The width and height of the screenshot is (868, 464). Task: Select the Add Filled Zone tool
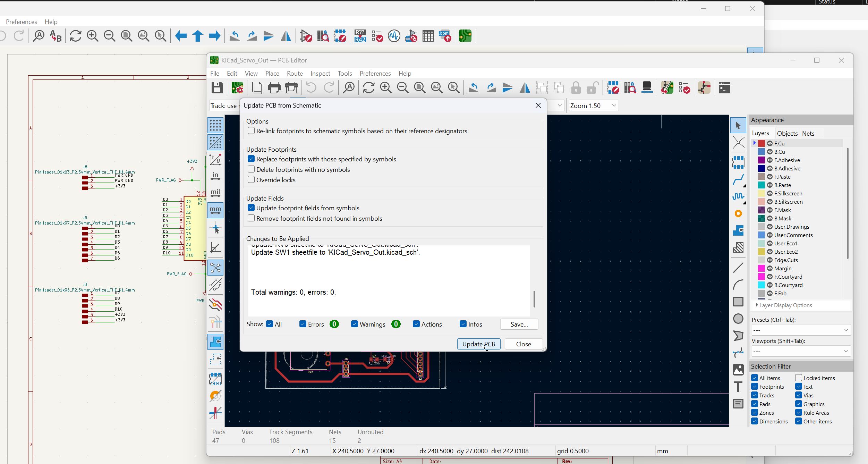[738, 230]
